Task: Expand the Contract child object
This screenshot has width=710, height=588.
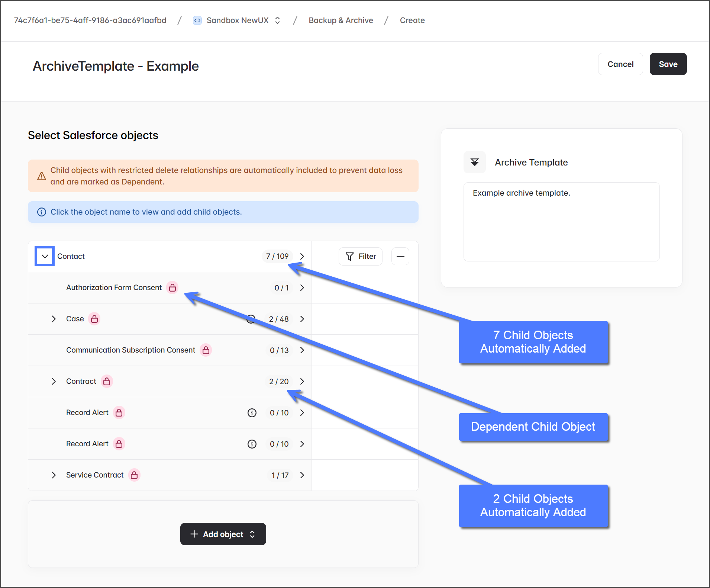Action: point(54,381)
